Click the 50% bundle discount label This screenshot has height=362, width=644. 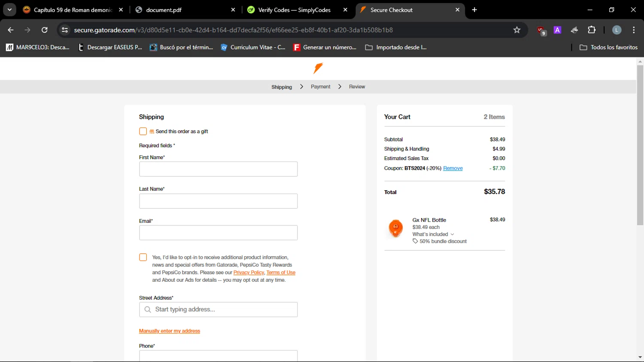point(443,241)
